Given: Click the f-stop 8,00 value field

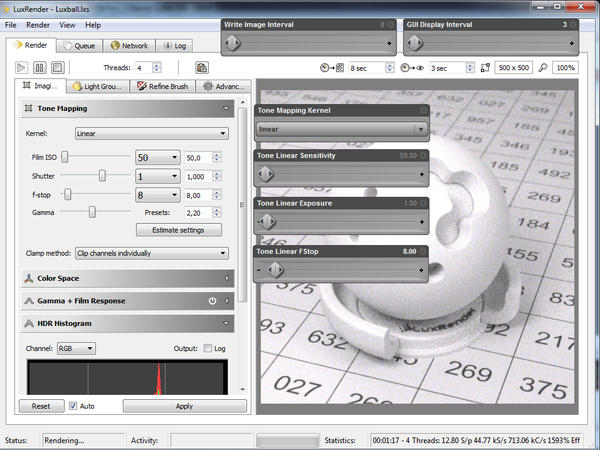Looking at the screenshot, I should tap(198, 195).
